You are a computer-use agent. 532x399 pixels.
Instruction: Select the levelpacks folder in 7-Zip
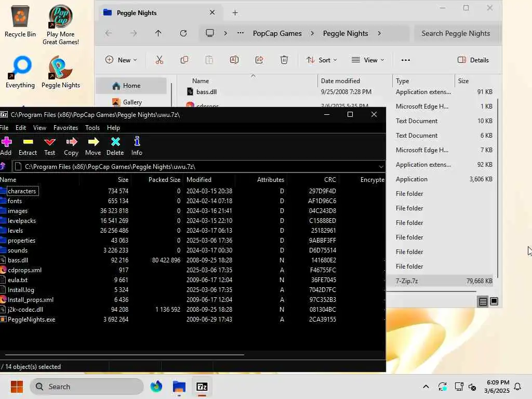coord(22,220)
